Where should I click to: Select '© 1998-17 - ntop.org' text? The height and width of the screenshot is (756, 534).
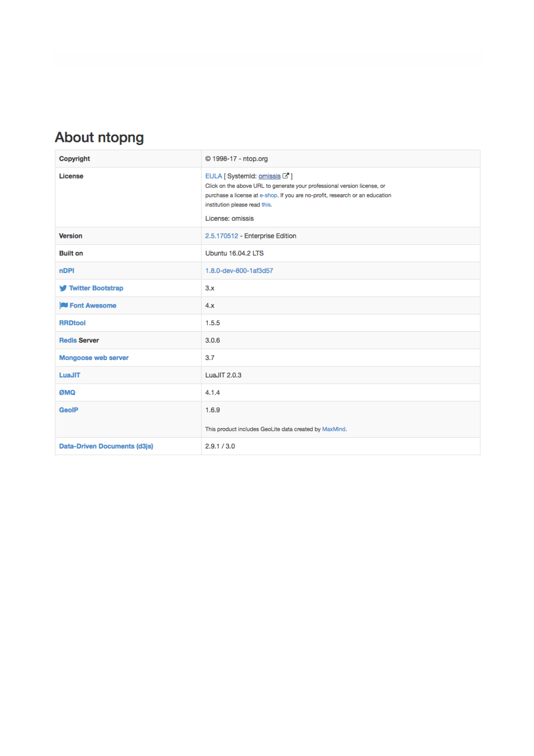click(x=236, y=158)
